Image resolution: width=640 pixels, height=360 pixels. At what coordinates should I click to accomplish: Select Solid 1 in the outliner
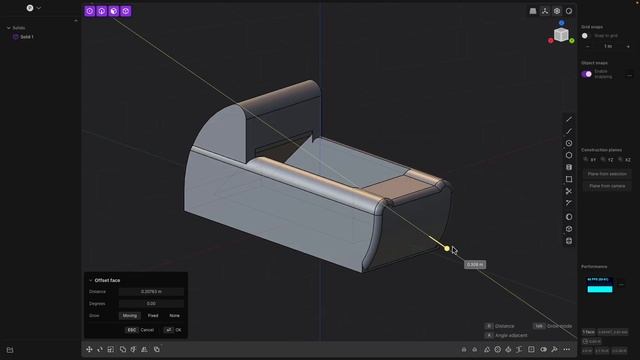click(27, 37)
